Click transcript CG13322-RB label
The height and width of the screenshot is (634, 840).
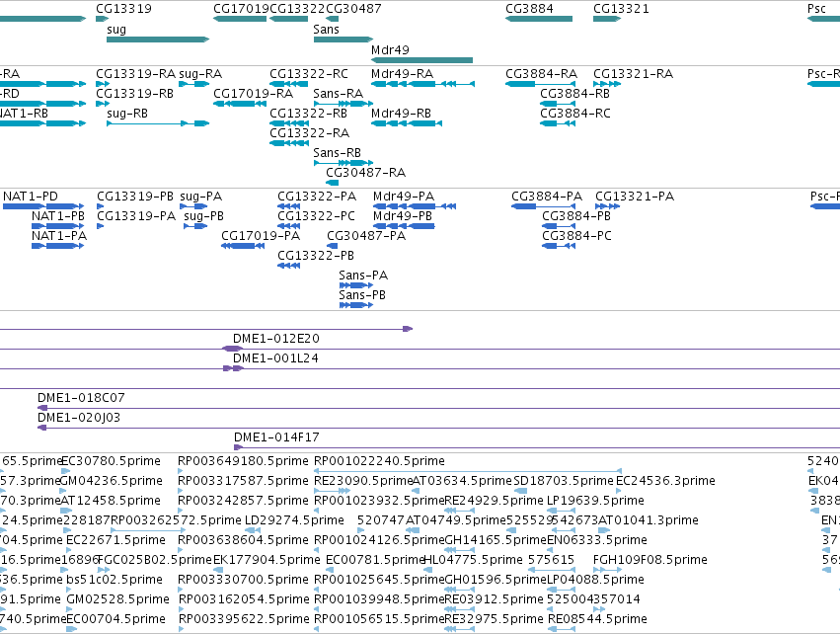click(x=308, y=114)
